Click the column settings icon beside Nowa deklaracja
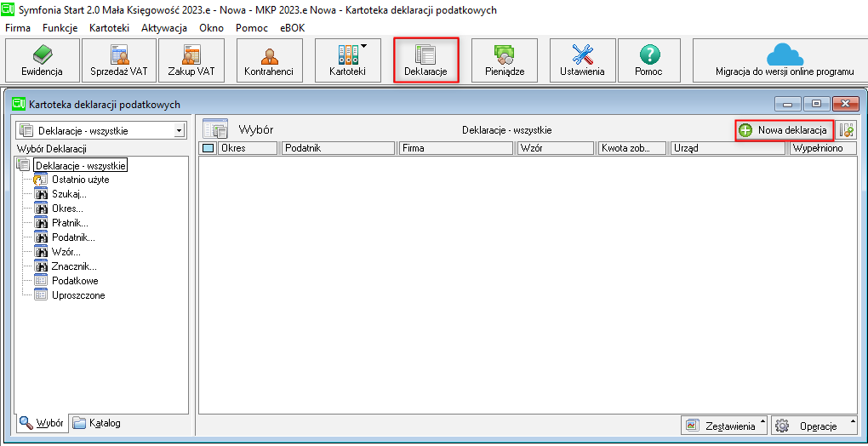The image size is (868, 446). click(x=846, y=130)
